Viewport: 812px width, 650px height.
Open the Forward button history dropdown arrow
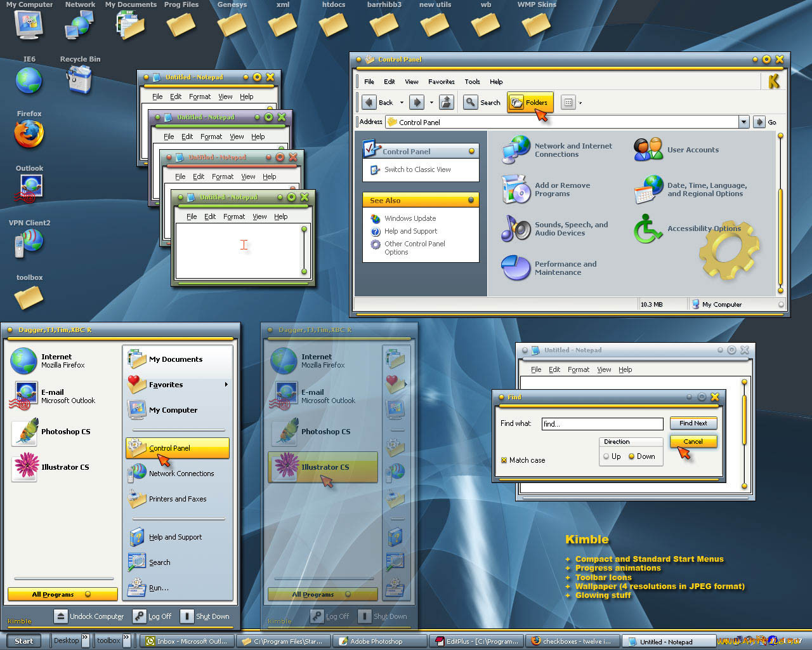pyautogui.click(x=431, y=102)
